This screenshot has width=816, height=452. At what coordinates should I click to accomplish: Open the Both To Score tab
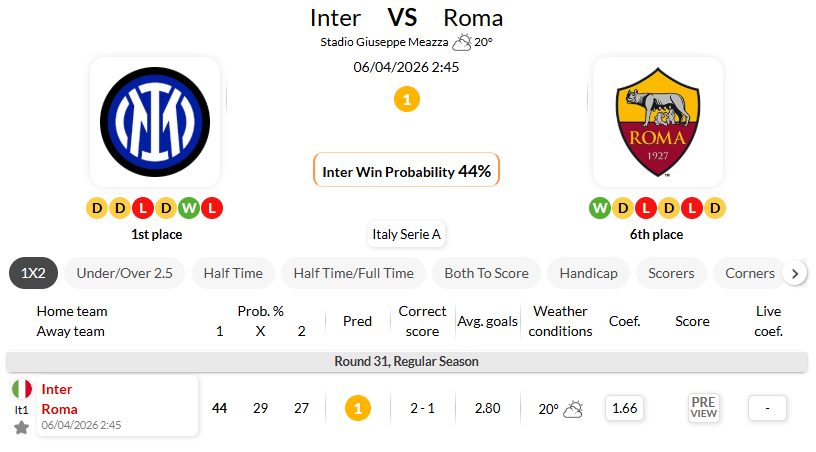click(488, 273)
